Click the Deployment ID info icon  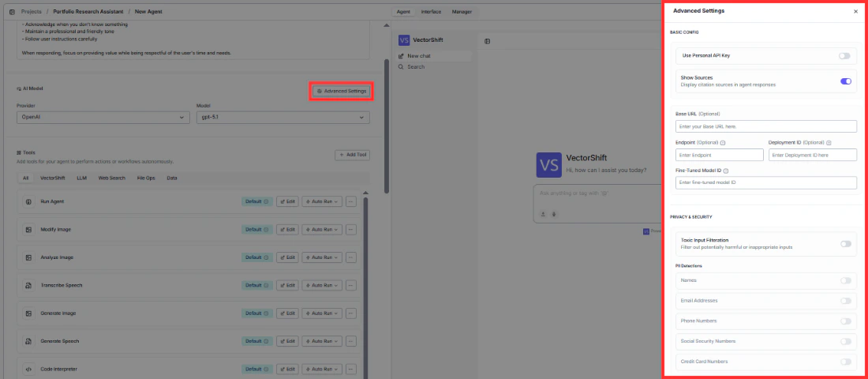829,143
